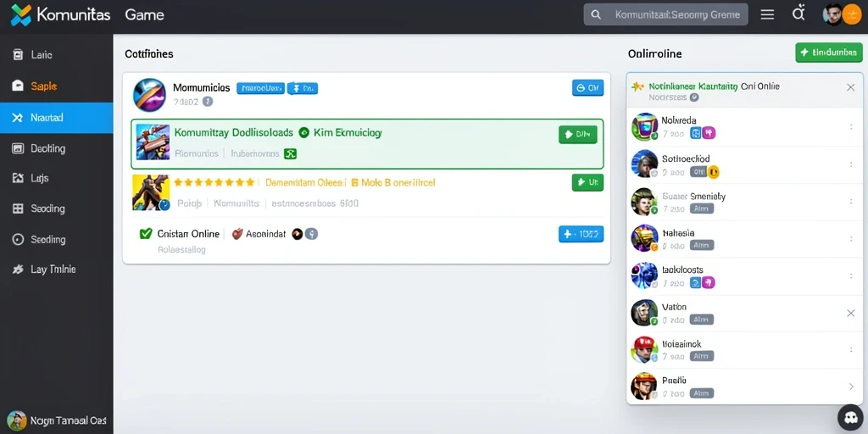Image resolution: width=868 pixels, height=434 pixels.
Task: Open Momunicios game round avatar
Action: coord(149,95)
